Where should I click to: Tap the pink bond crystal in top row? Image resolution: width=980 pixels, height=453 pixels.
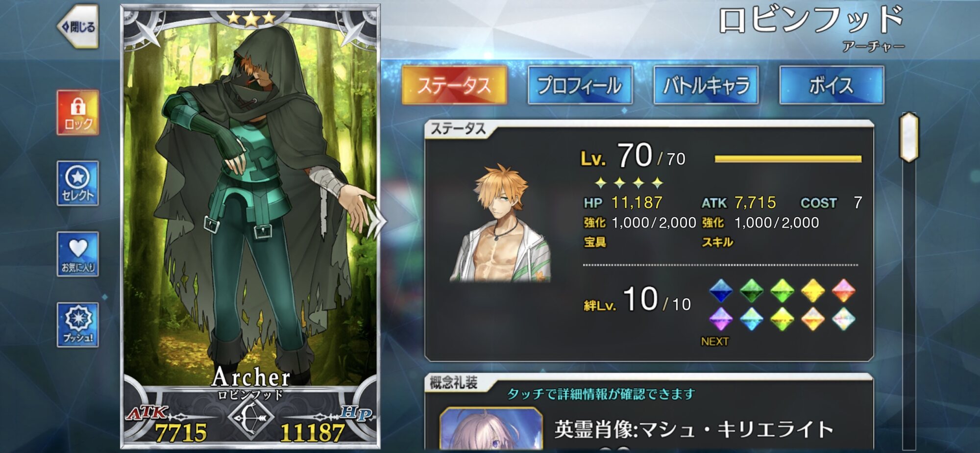point(843,291)
